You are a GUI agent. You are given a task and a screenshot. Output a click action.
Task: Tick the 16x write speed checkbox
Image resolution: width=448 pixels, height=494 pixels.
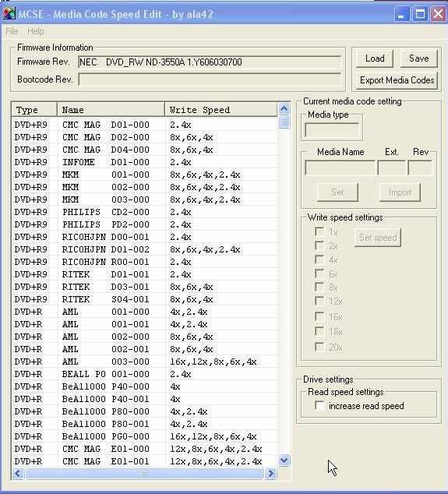tap(319, 316)
